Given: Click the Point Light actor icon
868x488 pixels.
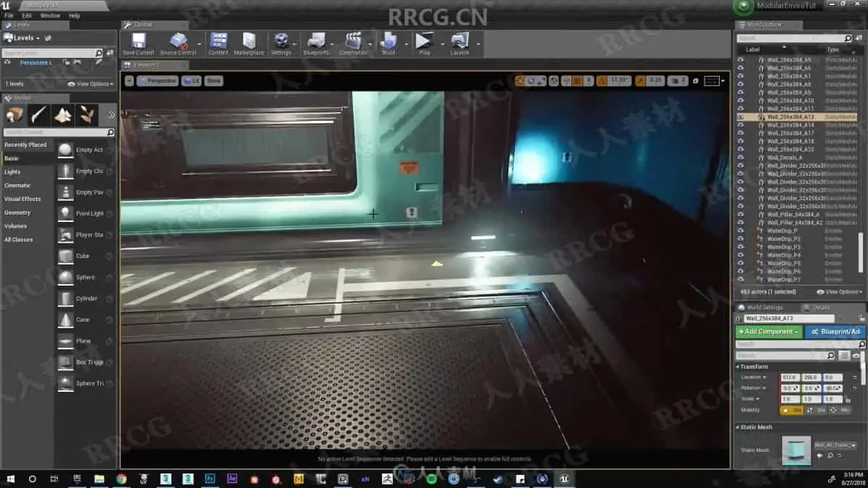Looking at the screenshot, I should point(66,213).
